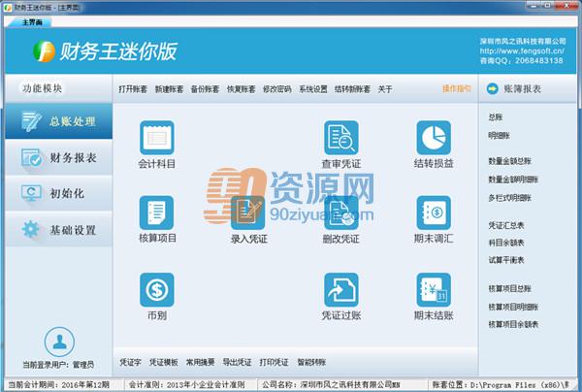The height and width of the screenshot is (392, 582).
Task: Open the 币别 dollar icon
Action: coord(156,290)
